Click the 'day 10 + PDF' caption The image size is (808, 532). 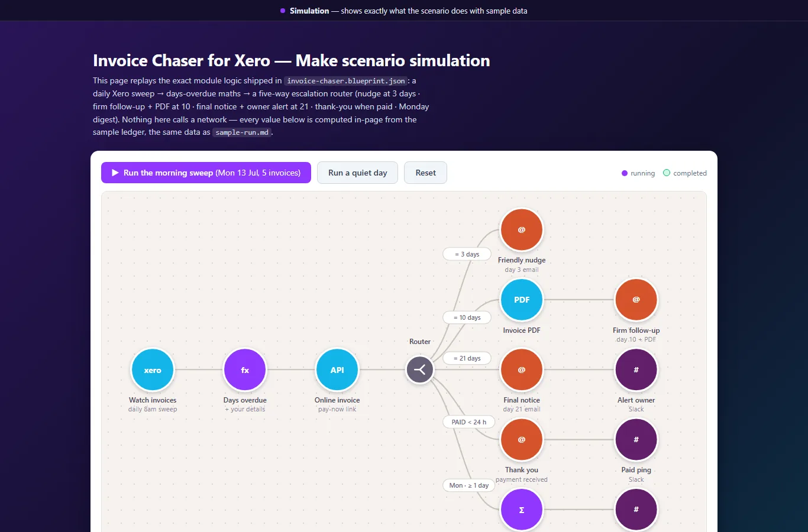click(x=636, y=339)
